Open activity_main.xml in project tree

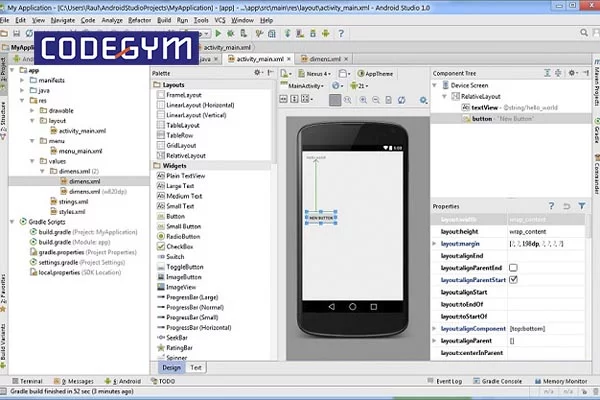[x=78, y=131]
